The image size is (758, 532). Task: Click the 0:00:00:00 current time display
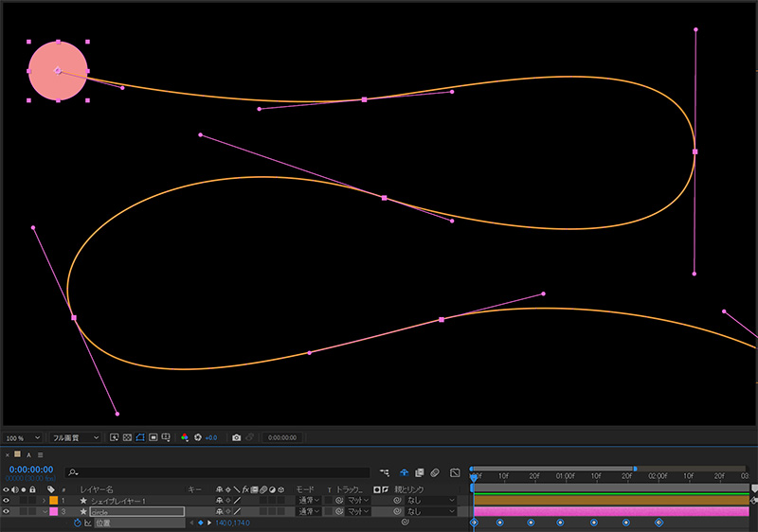point(30,469)
